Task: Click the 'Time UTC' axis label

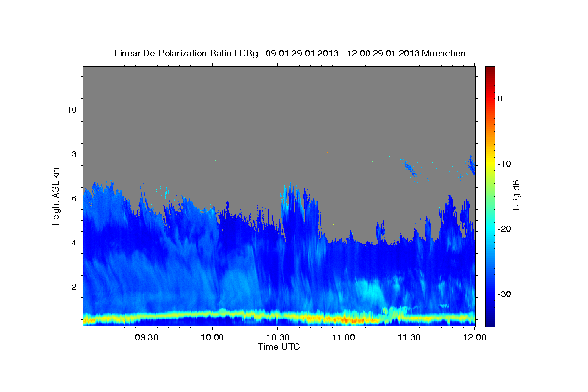Action: [279, 347]
